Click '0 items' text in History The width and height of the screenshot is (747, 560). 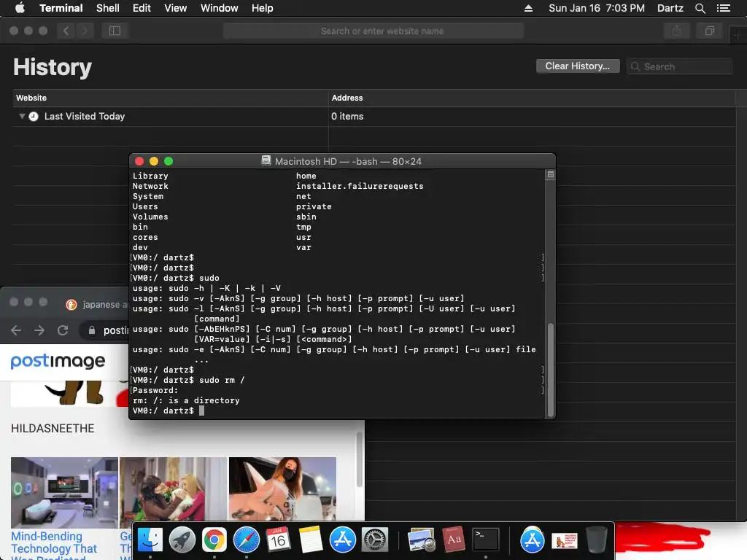tap(347, 116)
